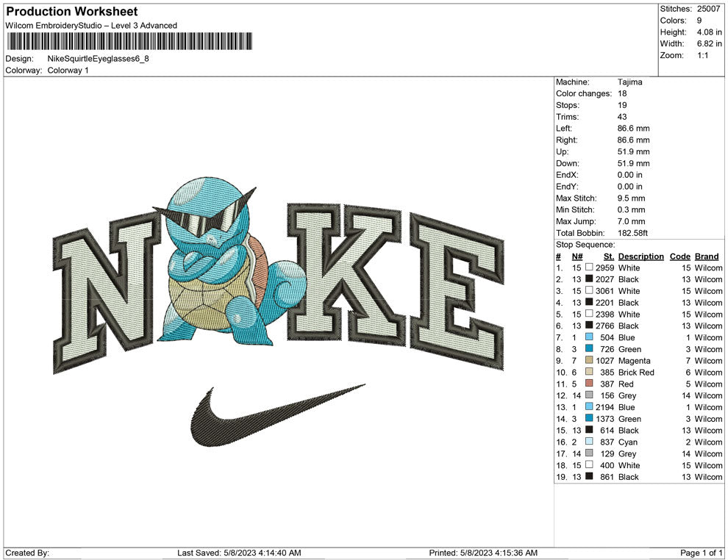Image resolution: width=728 pixels, height=560 pixels.
Task: Click the Printed timestamp in footer
Action: 483,553
